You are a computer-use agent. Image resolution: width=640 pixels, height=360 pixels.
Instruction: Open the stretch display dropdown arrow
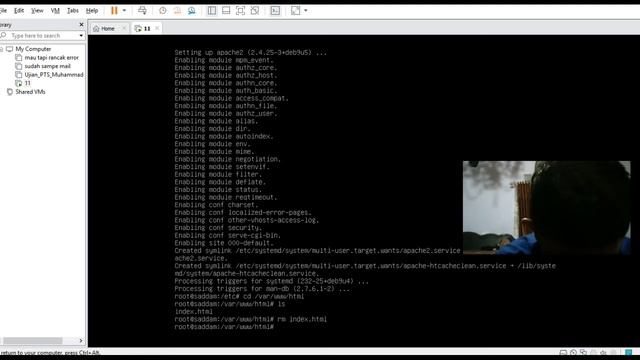pos(306,11)
